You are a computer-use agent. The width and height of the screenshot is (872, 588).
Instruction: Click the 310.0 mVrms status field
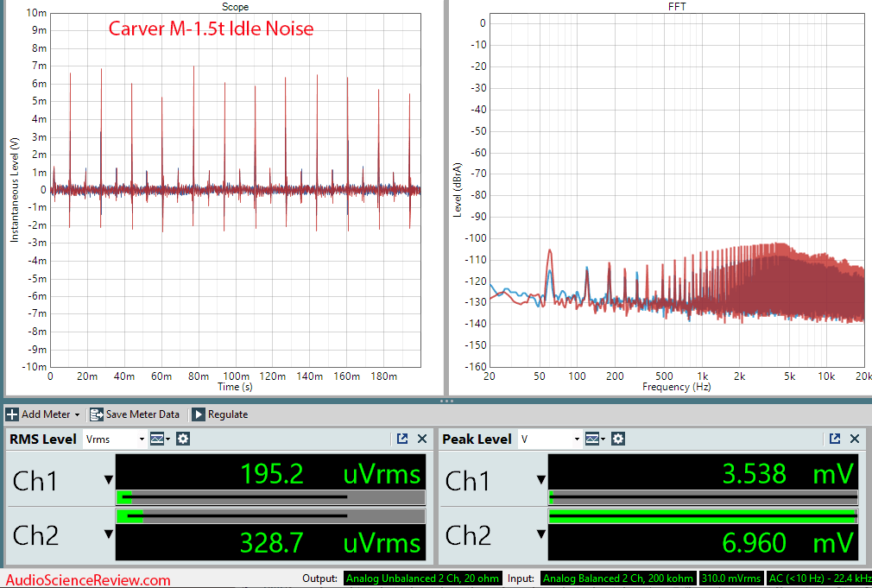[730, 579]
